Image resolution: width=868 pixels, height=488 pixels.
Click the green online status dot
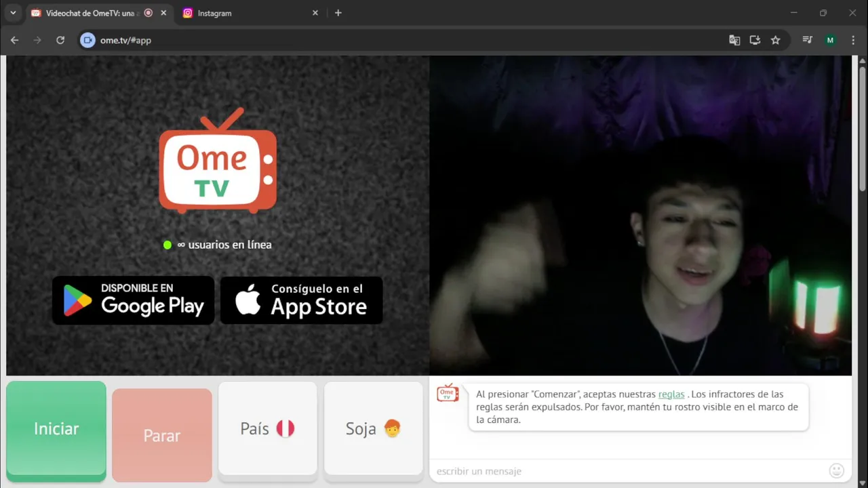tap(167, 245)
